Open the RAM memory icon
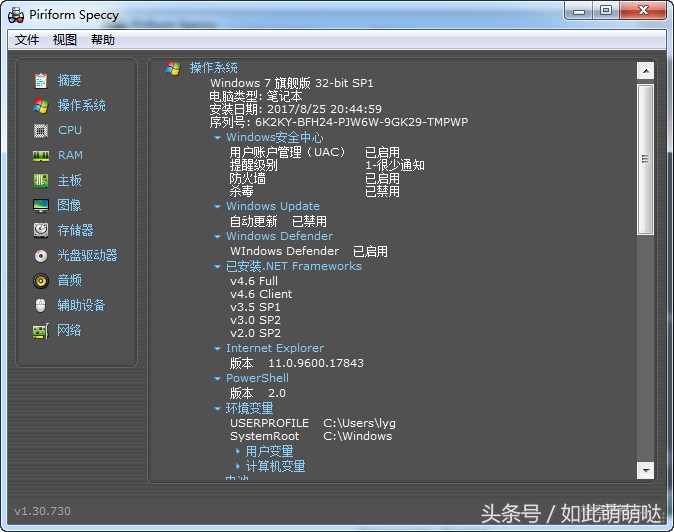Image resolution: width=674 pixels, height=532 pixels. coord(41,156)
